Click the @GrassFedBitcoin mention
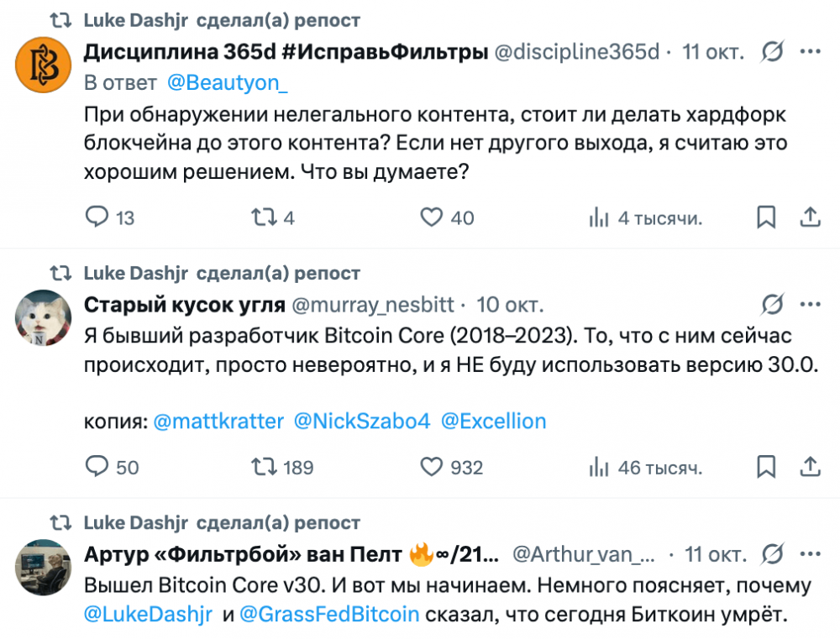 click(x=329, y=614)
